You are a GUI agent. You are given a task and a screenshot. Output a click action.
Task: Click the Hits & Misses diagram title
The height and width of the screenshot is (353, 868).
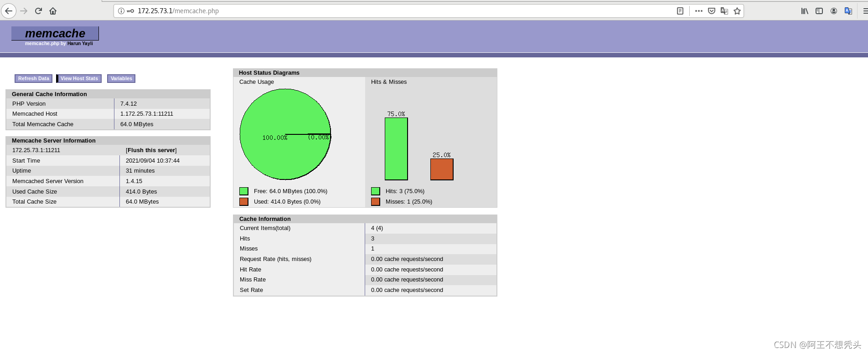[x=389, y=82]
